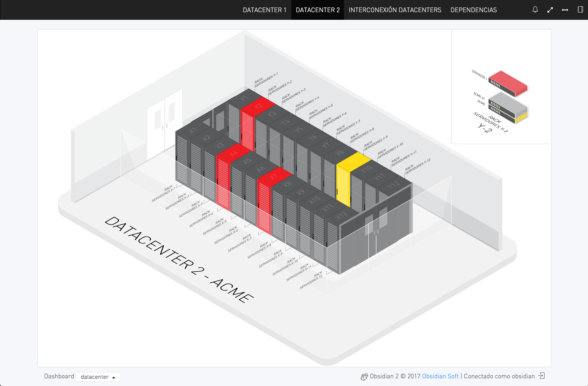This screenshot has width=588, height=386.
Task: Follow the Obsidian Soft link
Action: click(440, 376)
